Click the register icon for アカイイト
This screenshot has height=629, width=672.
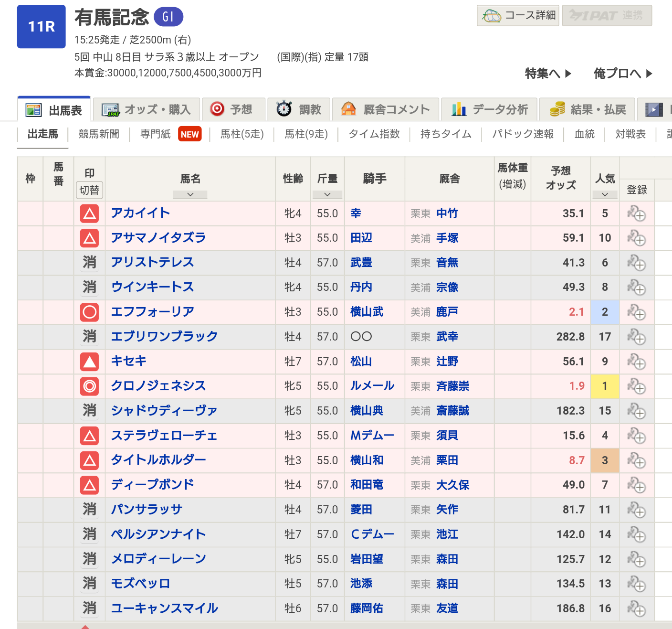coord(636,213)
